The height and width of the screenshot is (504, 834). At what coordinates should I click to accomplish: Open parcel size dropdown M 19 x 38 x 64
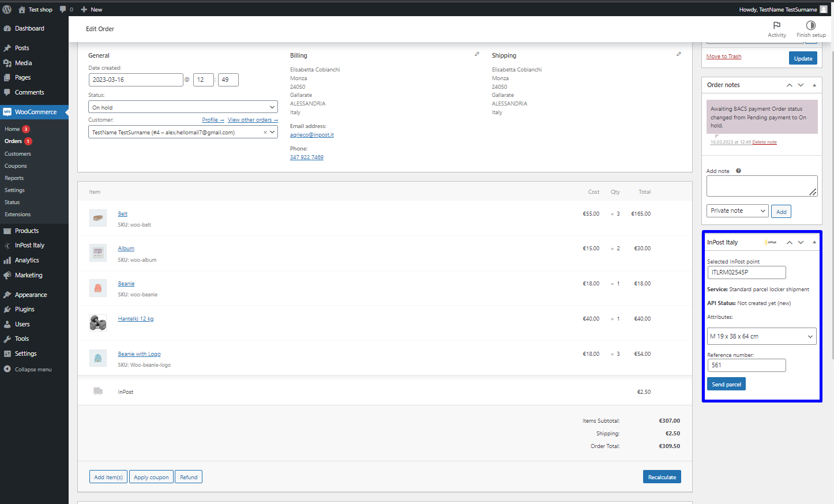[762, 336]
